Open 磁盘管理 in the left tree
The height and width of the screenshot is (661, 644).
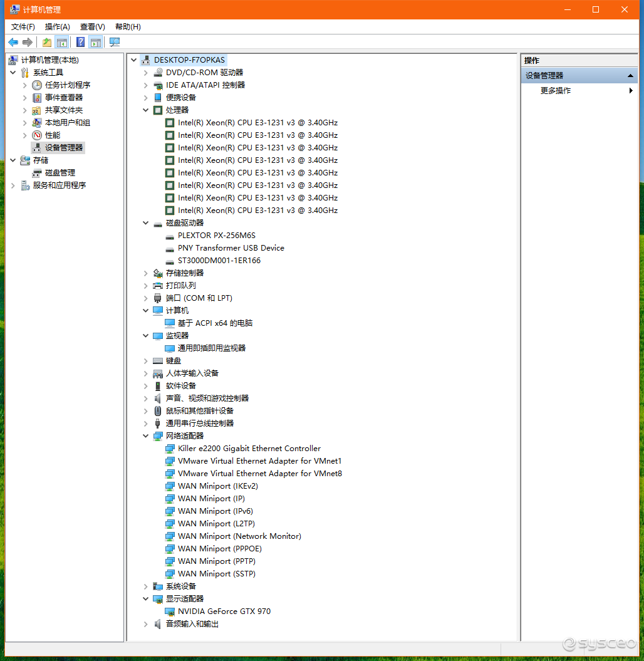[60, 173]
